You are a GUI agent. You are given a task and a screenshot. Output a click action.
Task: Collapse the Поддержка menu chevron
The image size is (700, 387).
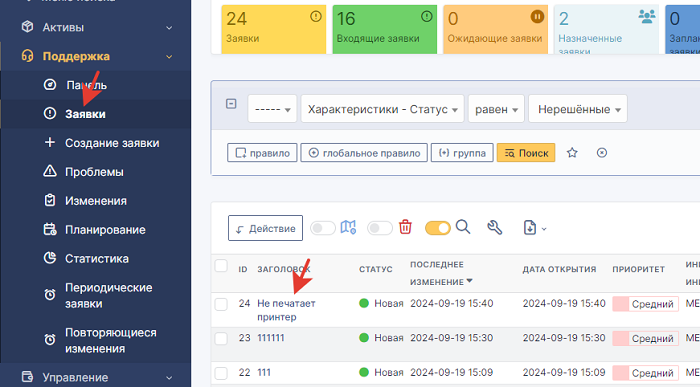pos(169,57)
